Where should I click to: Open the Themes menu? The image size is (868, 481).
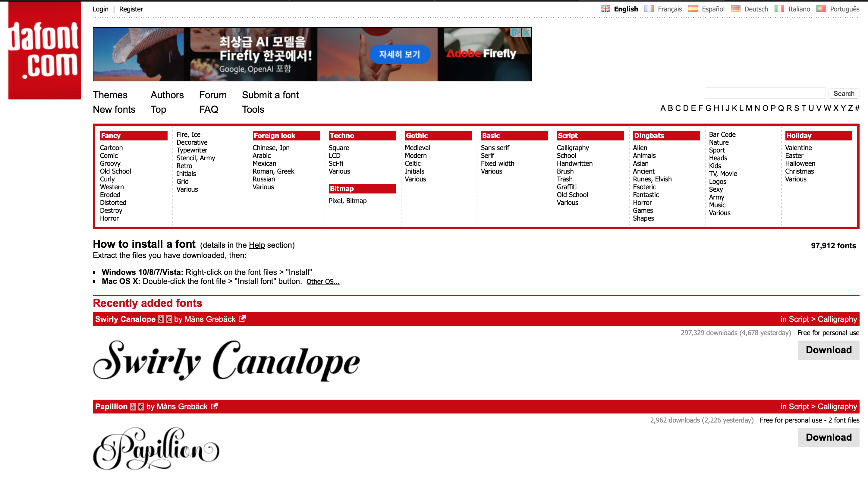coord(110,95)
